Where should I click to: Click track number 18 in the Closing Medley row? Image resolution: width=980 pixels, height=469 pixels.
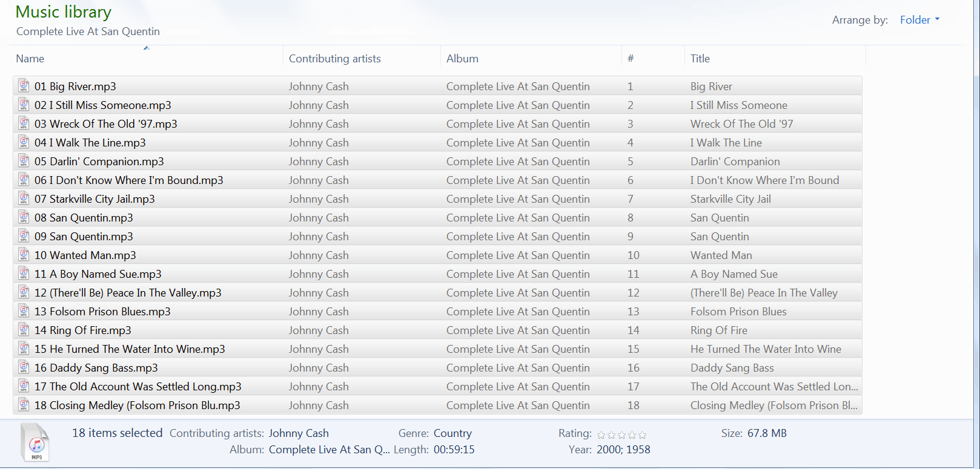tap(634, 405)
